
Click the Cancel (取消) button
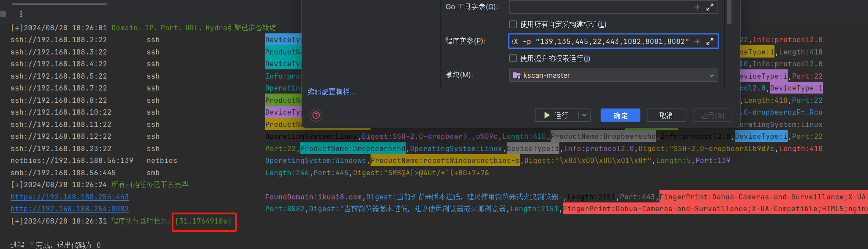click(x=666, y=115)
